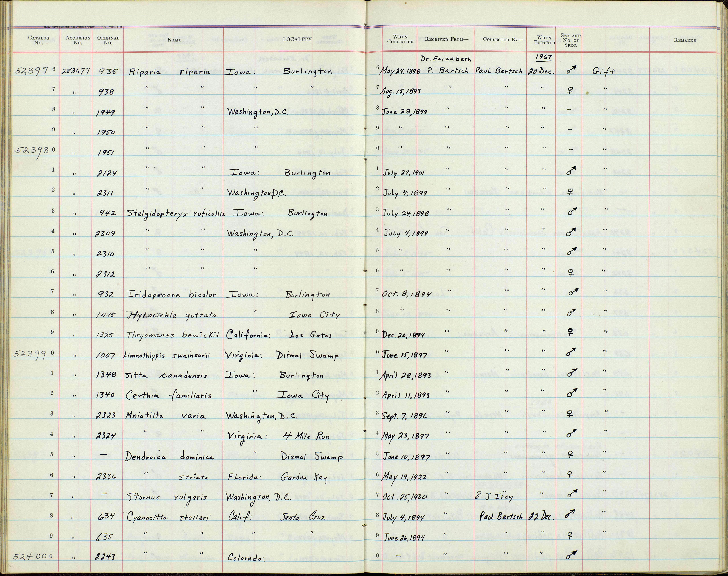This screenshot has width=728, height=576.
Task: Click the 'Dr. Elizabeth' received-from note
Action: click(x=445, y=59)
